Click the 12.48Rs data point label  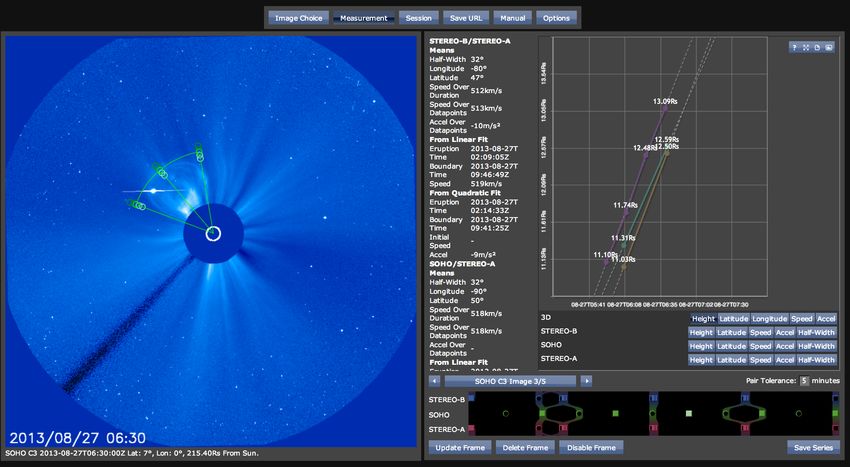(644, 148)
